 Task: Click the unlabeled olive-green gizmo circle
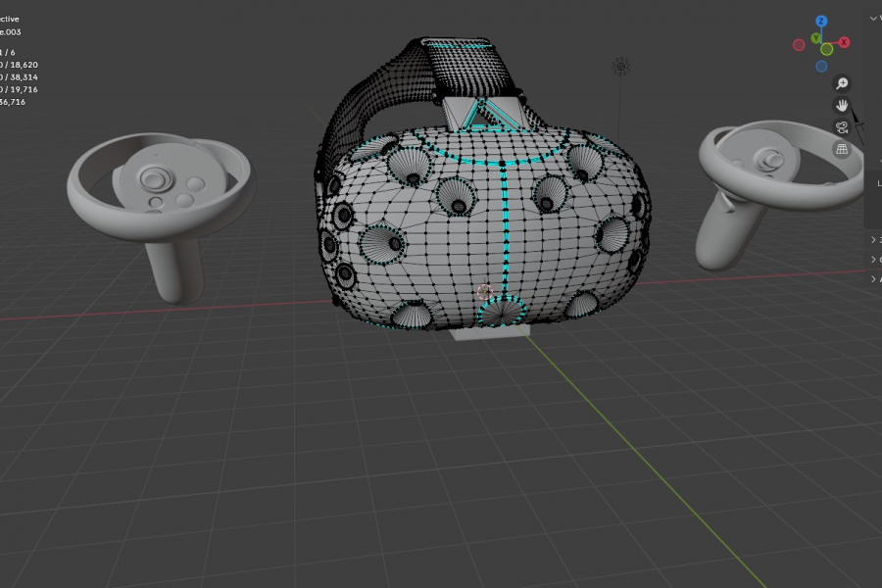click(826, 50)
